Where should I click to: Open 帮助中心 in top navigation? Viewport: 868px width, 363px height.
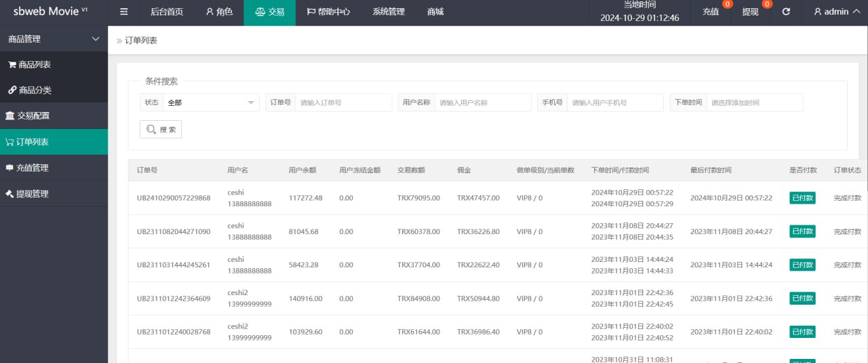328,12
